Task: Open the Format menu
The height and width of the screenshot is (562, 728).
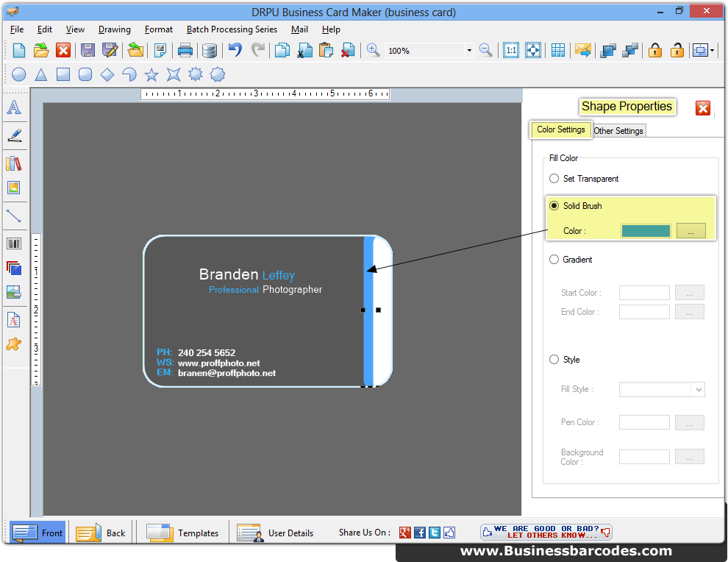Action: tap(158, 29)
